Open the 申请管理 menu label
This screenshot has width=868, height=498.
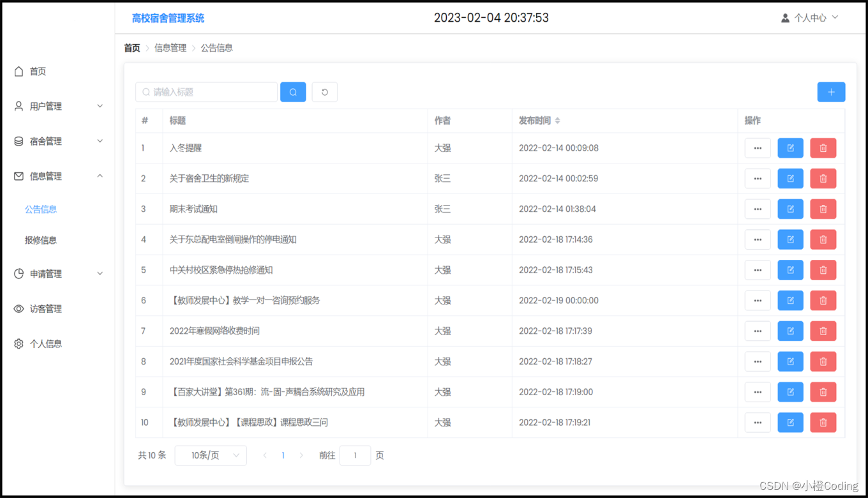(46, 273)
